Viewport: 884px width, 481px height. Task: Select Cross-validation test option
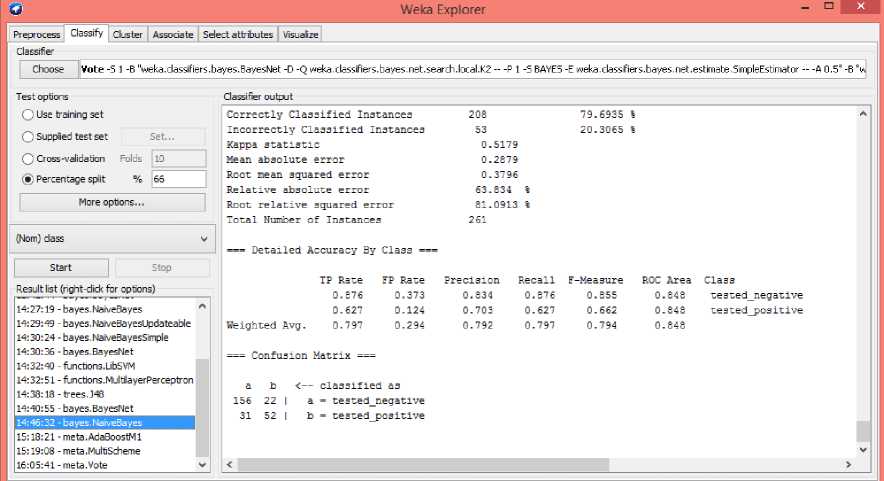[x=63, y=158]
